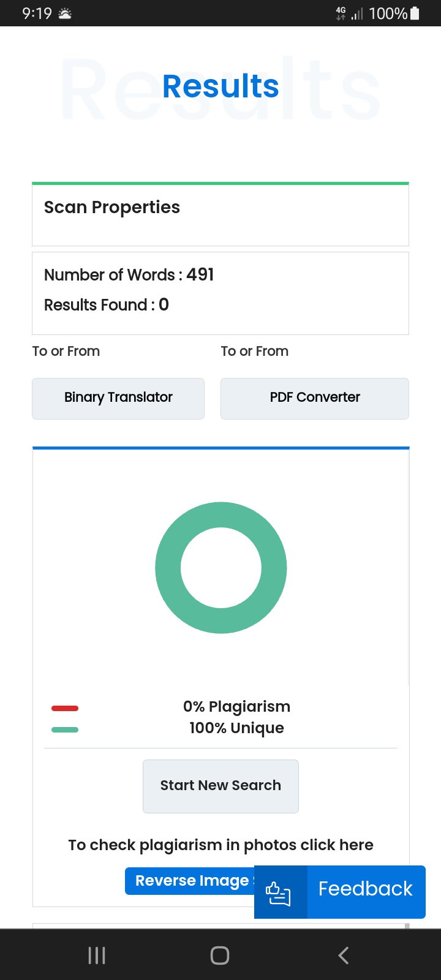Click Start New Search button

(221, 786)
